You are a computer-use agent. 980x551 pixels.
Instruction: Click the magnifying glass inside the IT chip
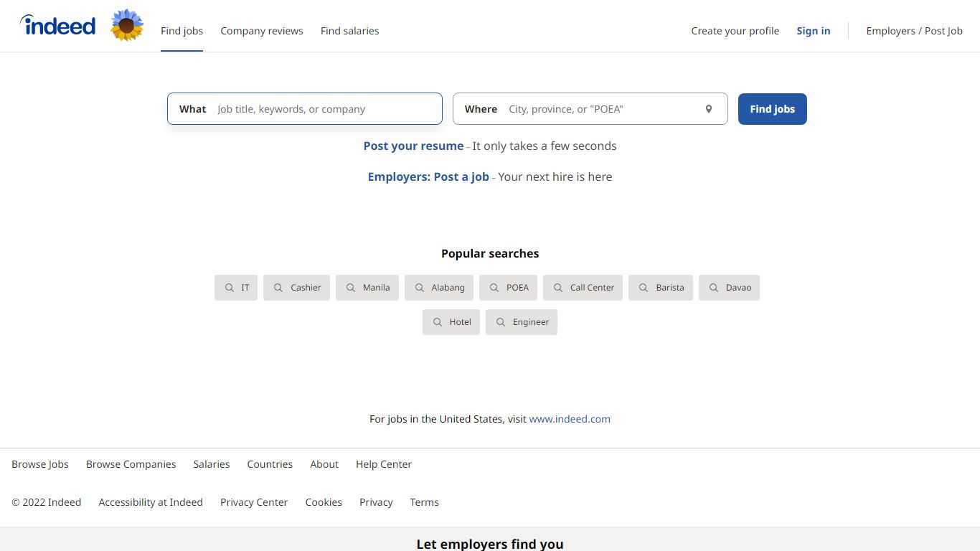230,287
